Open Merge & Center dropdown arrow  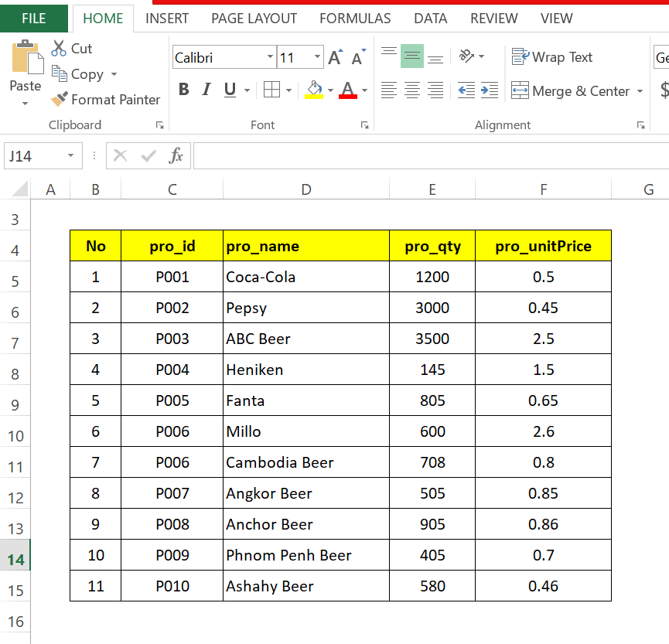(640, 91)
